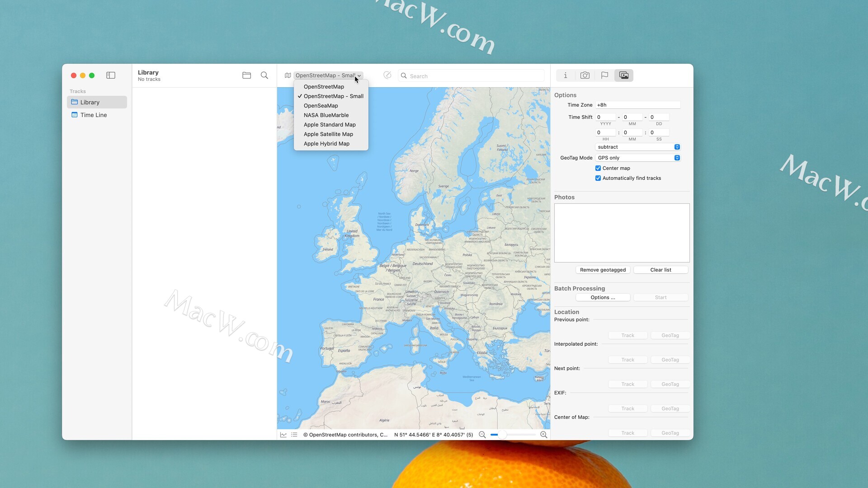Click the Time Shift HH field

pyautogui.click(x=605, y=132)
